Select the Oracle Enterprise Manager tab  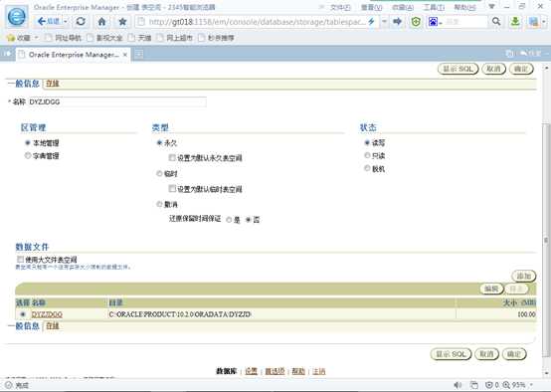(x=73, y=55)
